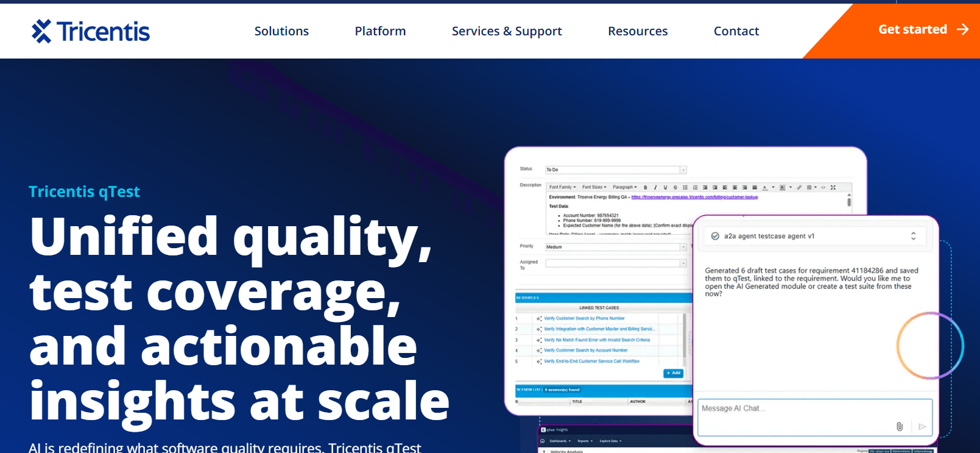Toggle Italic in the description toolbar
Viewport: 980px width, 453px height.
(x=655, y=187)
